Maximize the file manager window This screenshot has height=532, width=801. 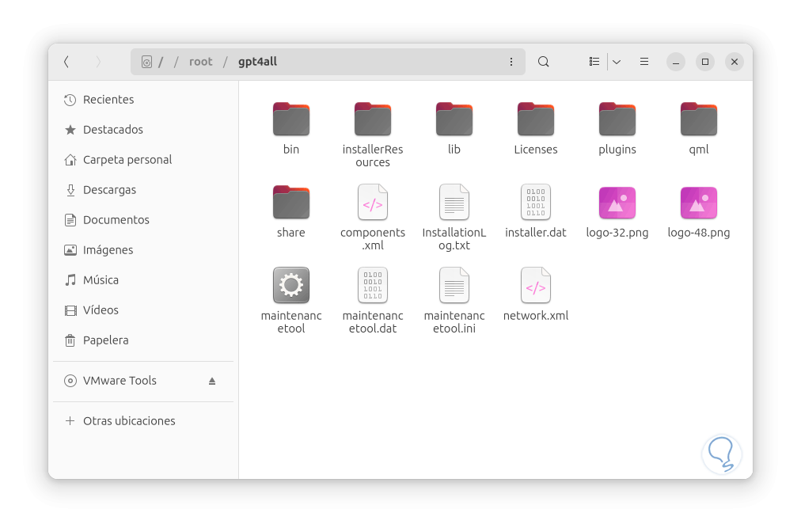coord(705,62)
